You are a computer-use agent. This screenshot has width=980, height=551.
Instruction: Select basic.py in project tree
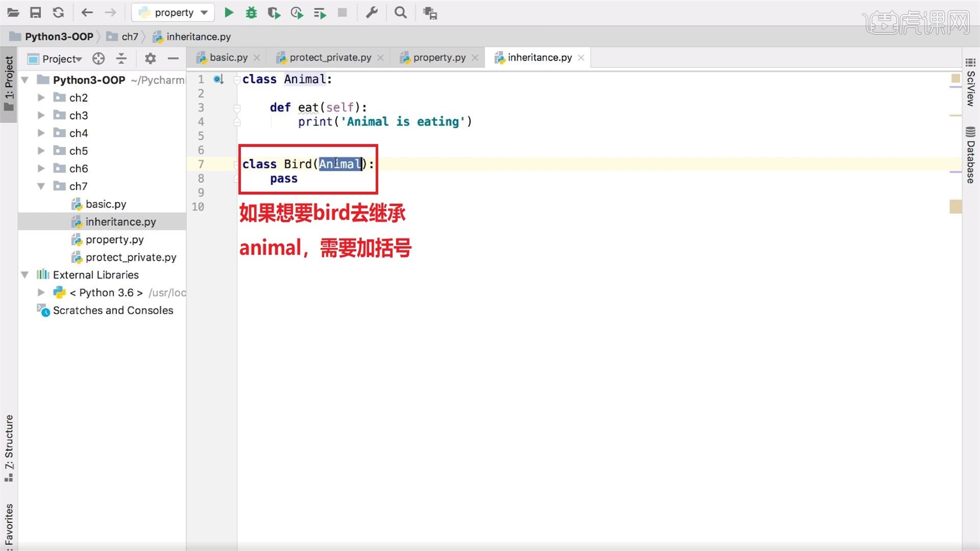(x=106, y=204)
